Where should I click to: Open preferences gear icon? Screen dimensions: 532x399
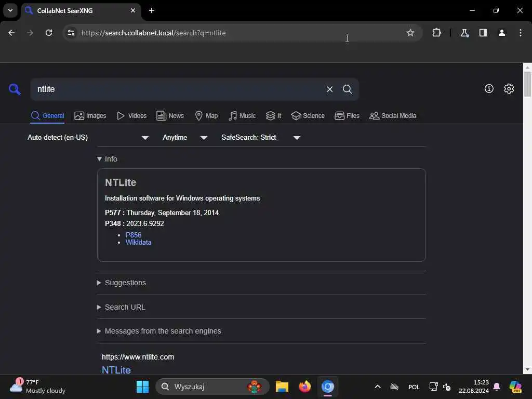pos(509,88)
